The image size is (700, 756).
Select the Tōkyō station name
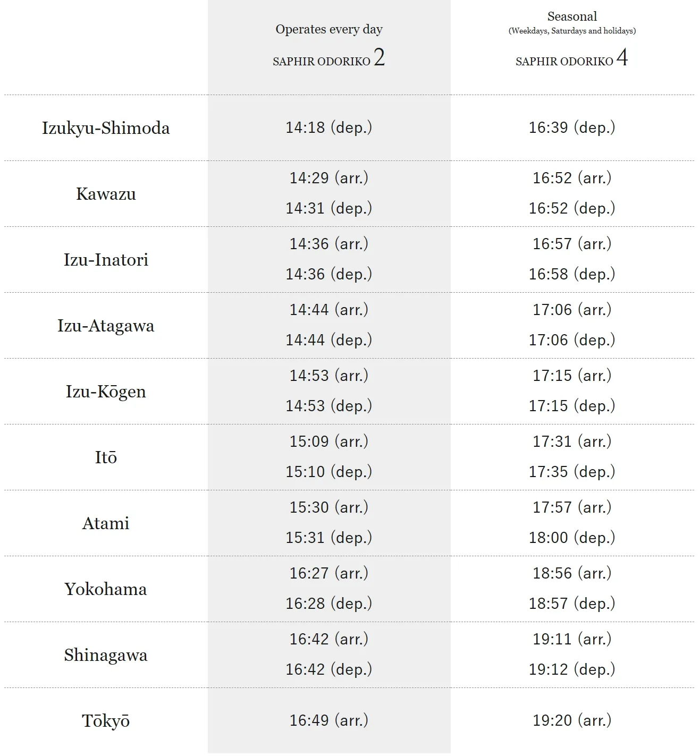pos(106,721)
